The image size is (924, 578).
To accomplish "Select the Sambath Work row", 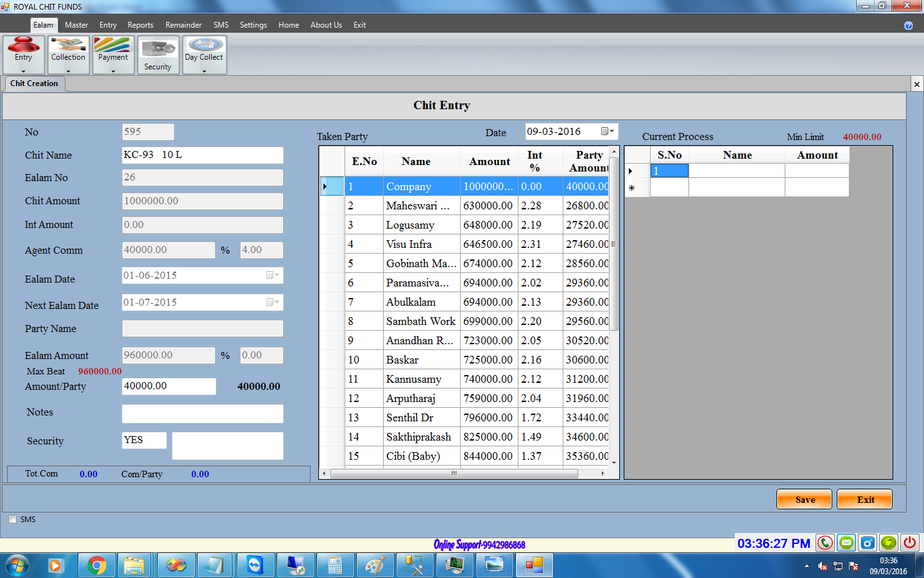I will [465, 321].
